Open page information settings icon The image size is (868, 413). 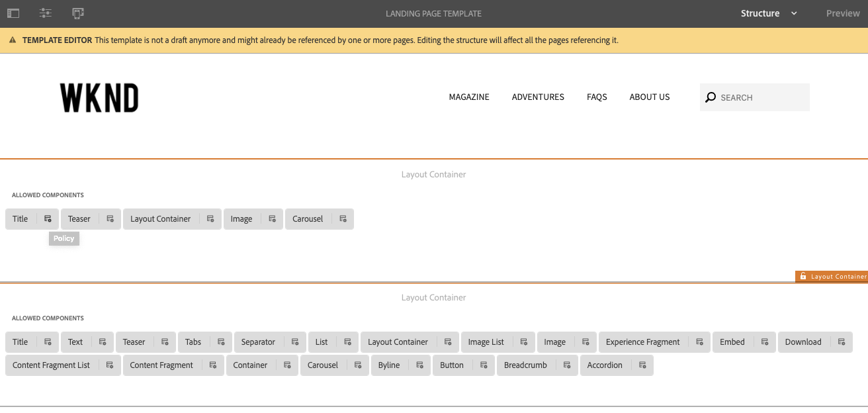pyautogui.click(x=46, y=13)
